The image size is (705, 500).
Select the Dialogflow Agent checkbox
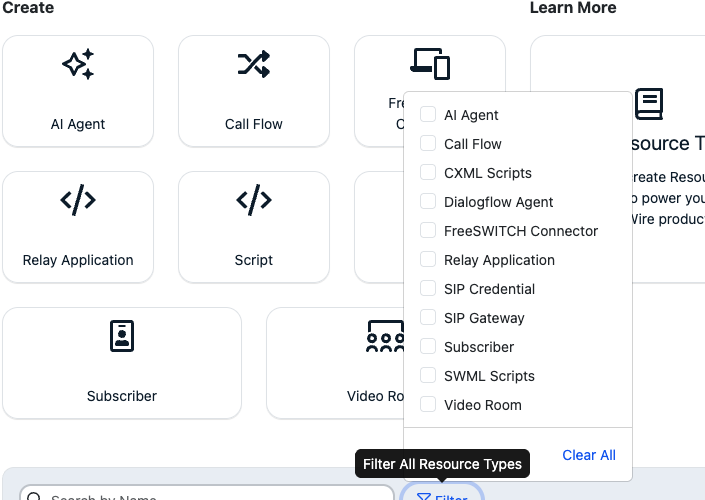pyautogui.click(x=428, y=202)
